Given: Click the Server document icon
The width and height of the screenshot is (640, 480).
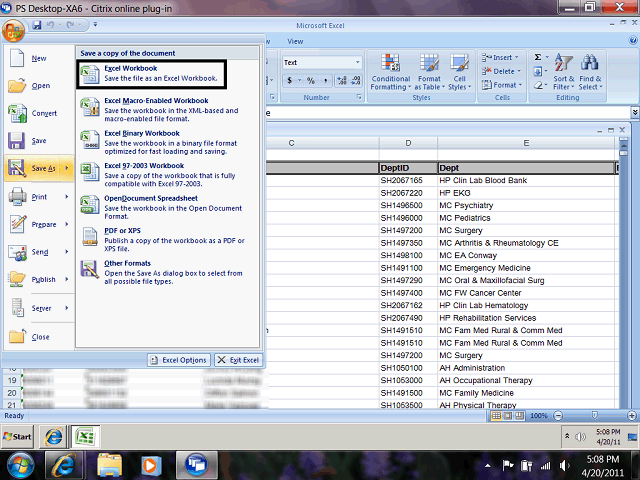Looking at the screenshot, I should point(17,308).
